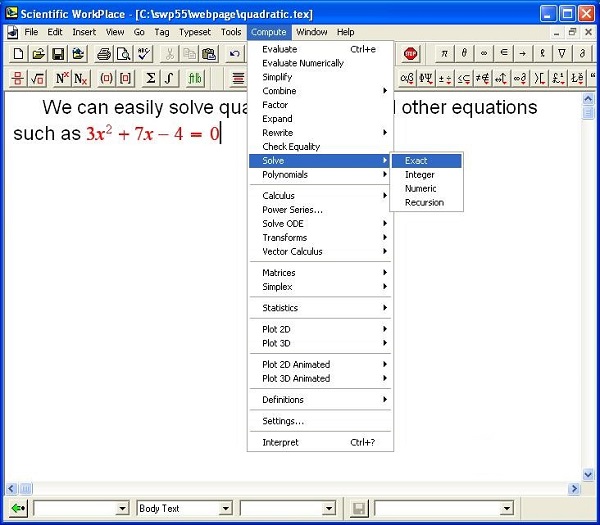Viewport: 600px width, 525px height.
Task: Open the plus-minus divide binary operations panel
Action: point(445,79)
